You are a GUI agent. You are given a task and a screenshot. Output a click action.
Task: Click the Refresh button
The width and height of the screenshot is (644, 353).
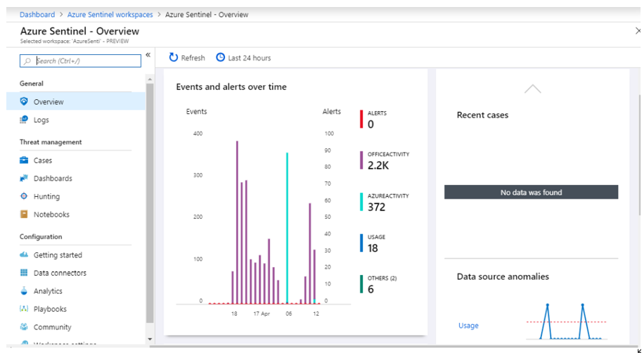point(187,58)
